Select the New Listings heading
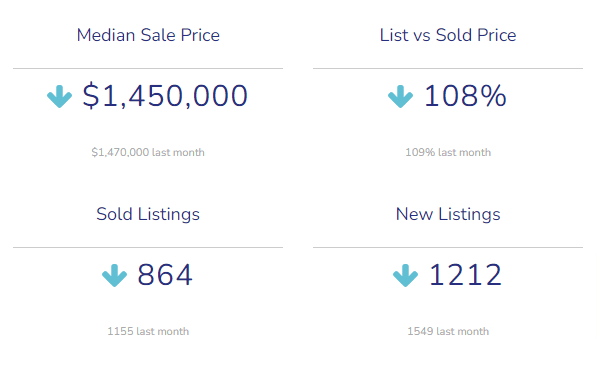The image size is (597, 367). click(448, 214)
